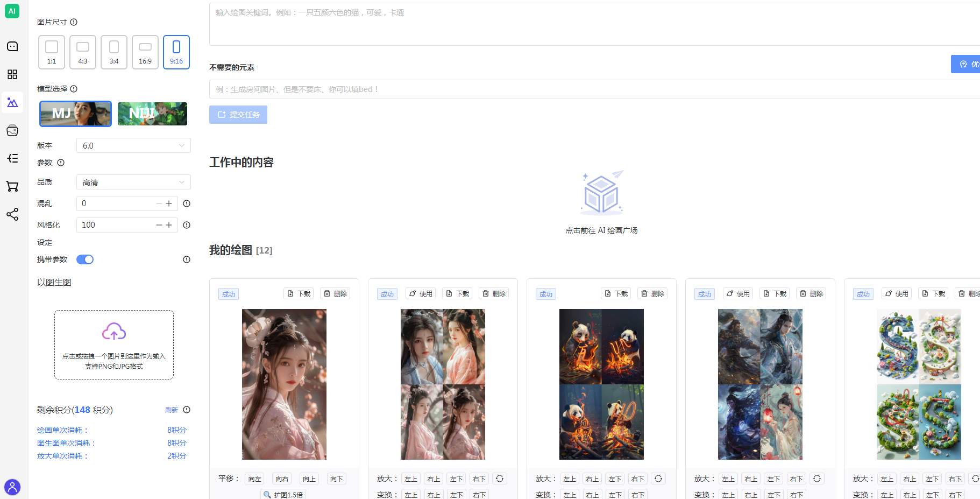Delete the panda fire image

tap(652, 293)
